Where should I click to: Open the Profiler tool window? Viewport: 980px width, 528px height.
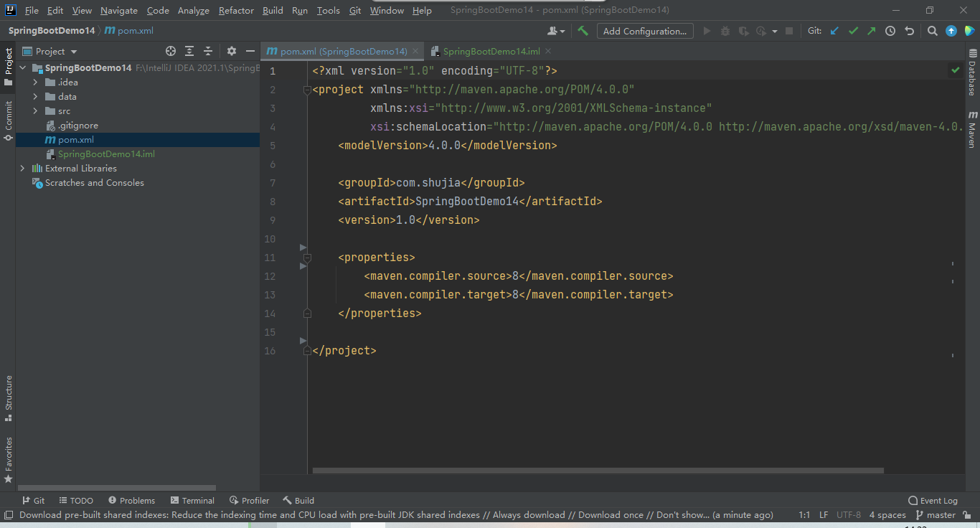coord(249,501)
